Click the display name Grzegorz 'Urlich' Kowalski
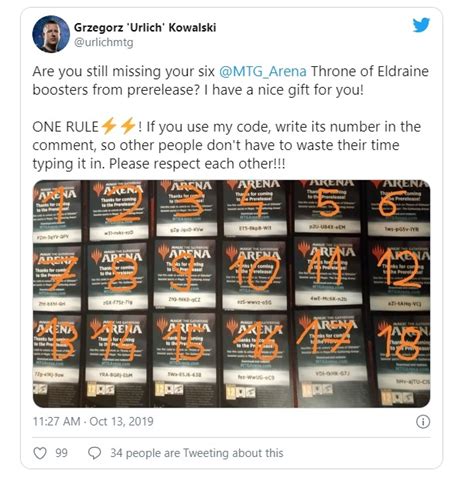 pos(145,27)
